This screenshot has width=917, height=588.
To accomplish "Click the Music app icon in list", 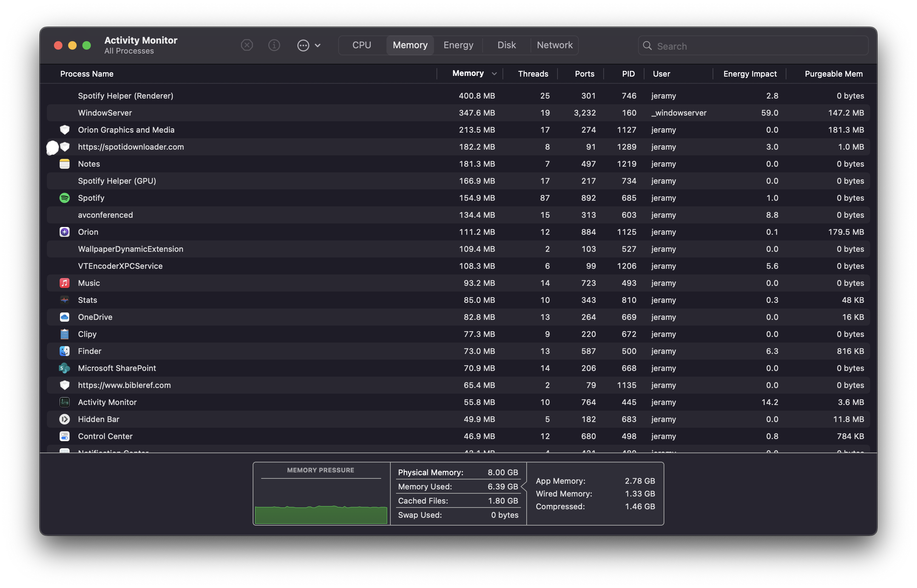I will [x=65, y=283].
